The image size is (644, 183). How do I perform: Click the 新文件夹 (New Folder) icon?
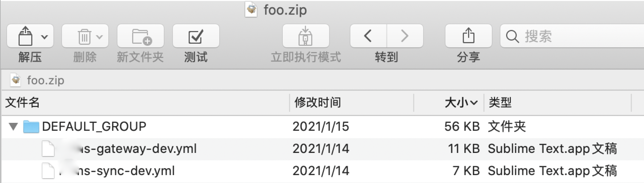click(140, 36)
